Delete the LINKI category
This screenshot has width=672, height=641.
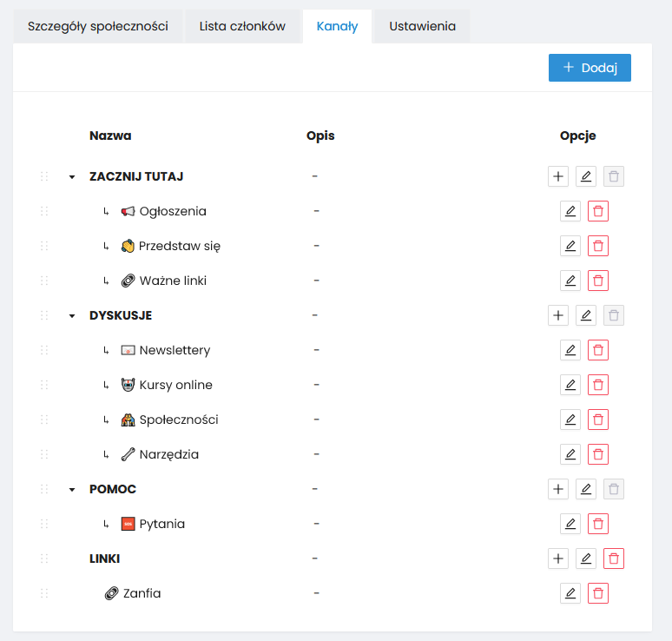(x=614, y=558)
